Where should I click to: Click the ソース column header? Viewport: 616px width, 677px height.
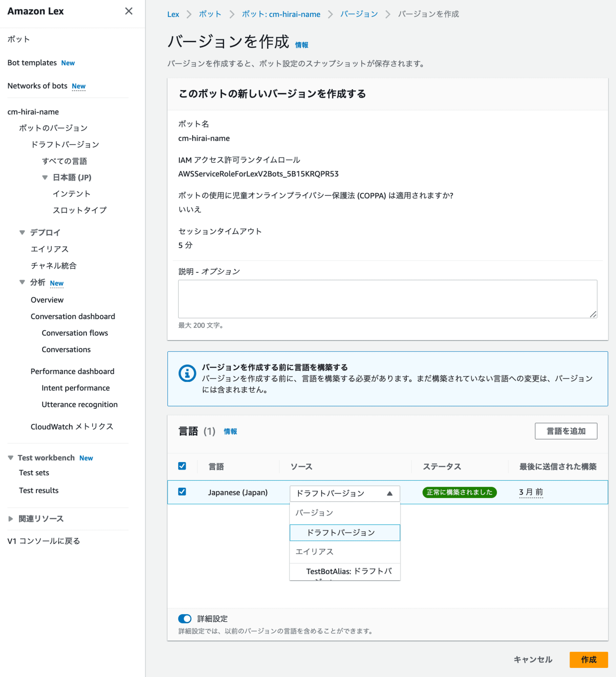pos(301,466)
